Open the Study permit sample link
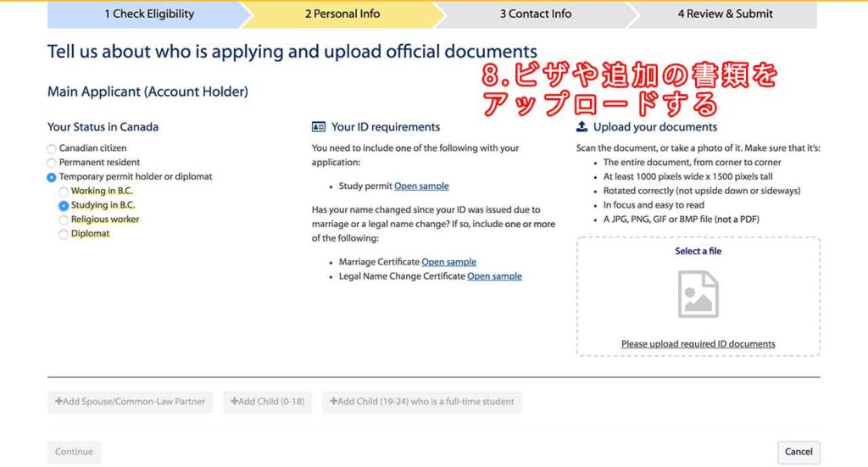 click(421, 186)
